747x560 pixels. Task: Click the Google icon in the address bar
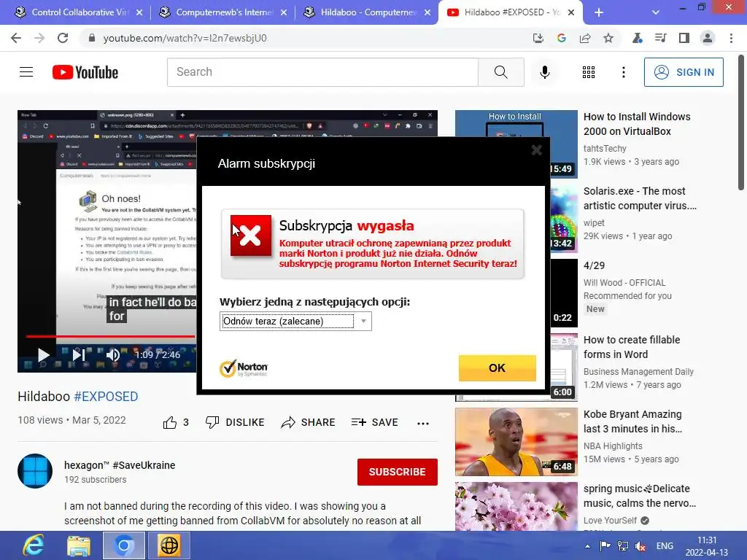point(561,38)
